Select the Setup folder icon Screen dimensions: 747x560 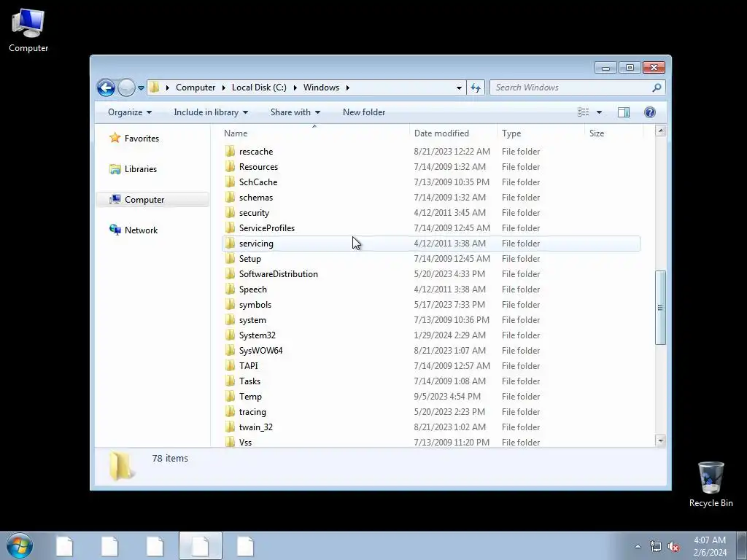(230, 259)
